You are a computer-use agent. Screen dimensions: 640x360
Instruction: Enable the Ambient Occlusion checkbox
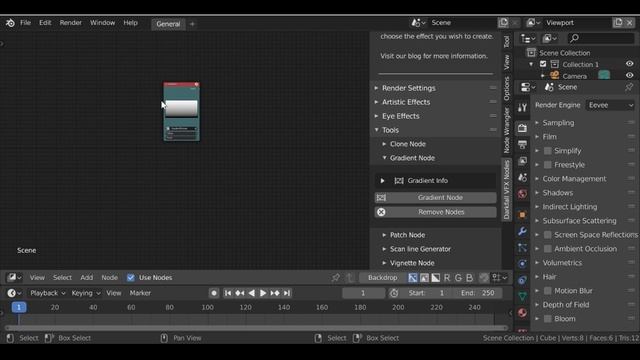pos(548,249)
